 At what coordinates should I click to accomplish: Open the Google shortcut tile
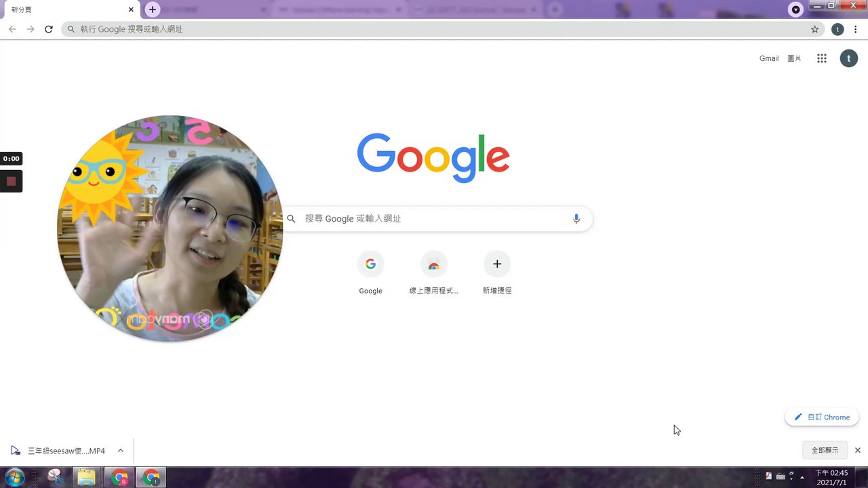pyautogui.click(x=370, y=272)
